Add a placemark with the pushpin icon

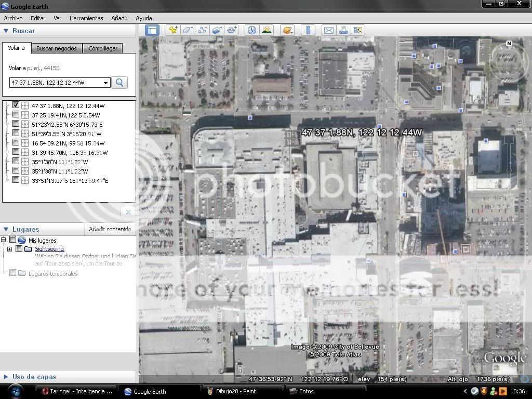pos(173,30)
